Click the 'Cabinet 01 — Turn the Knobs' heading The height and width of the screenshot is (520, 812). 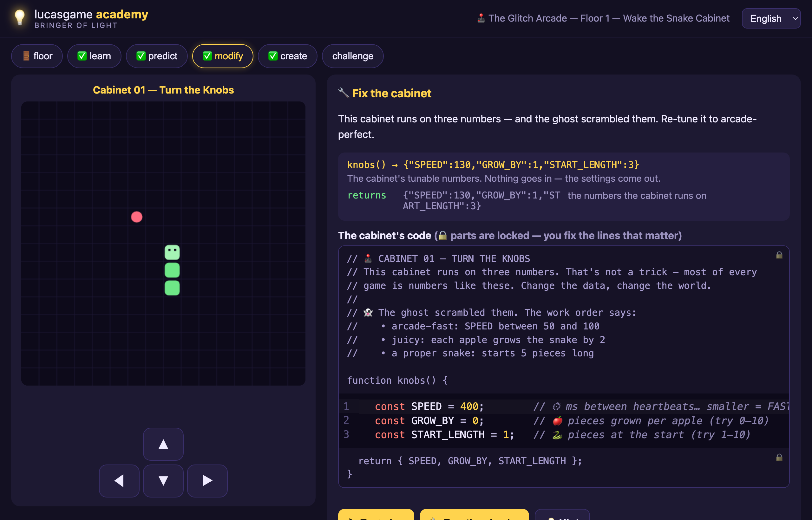pyautogui.click(x=163, y=90)
